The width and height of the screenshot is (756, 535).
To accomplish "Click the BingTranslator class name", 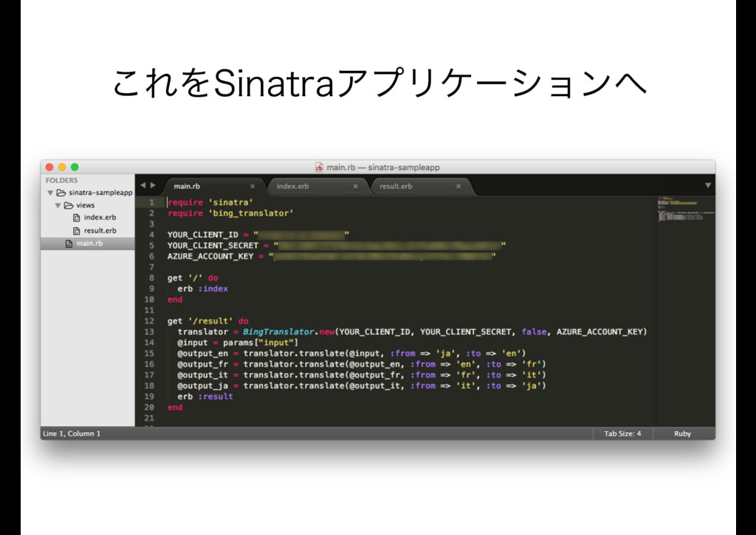I will [x=278, y=332].
